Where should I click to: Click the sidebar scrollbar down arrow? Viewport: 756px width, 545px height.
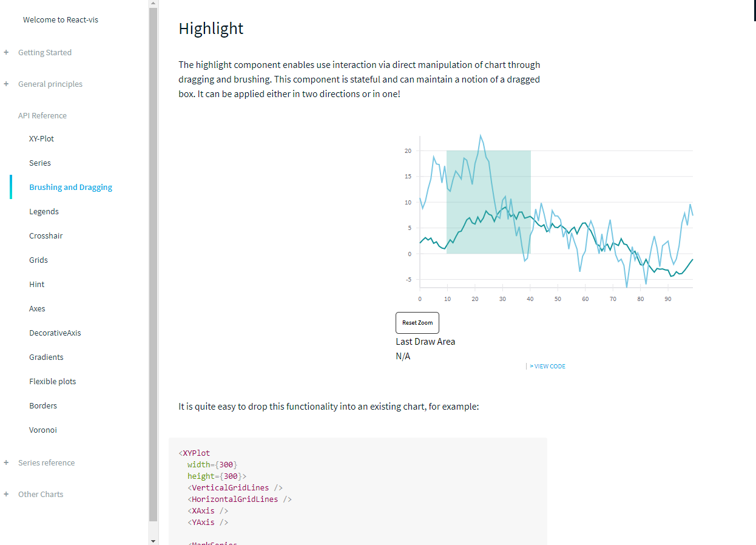tap(153, 540)
